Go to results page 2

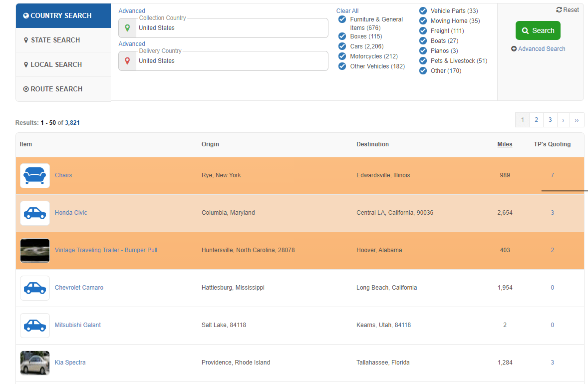click(536, 120)
